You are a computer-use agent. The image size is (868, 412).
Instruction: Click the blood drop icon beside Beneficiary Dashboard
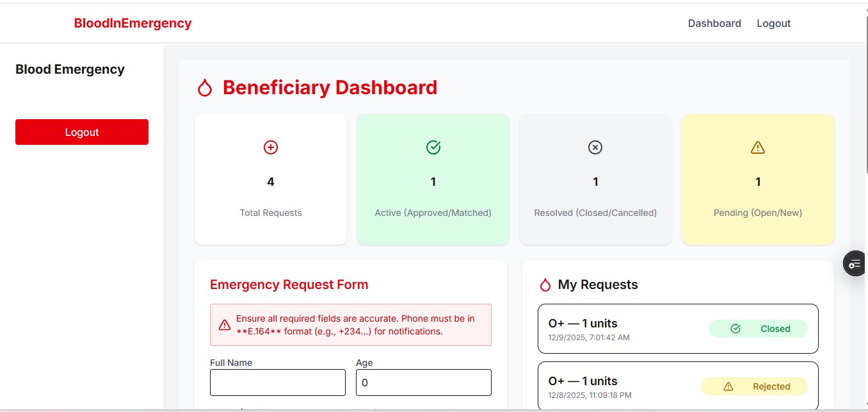(205, 88)
